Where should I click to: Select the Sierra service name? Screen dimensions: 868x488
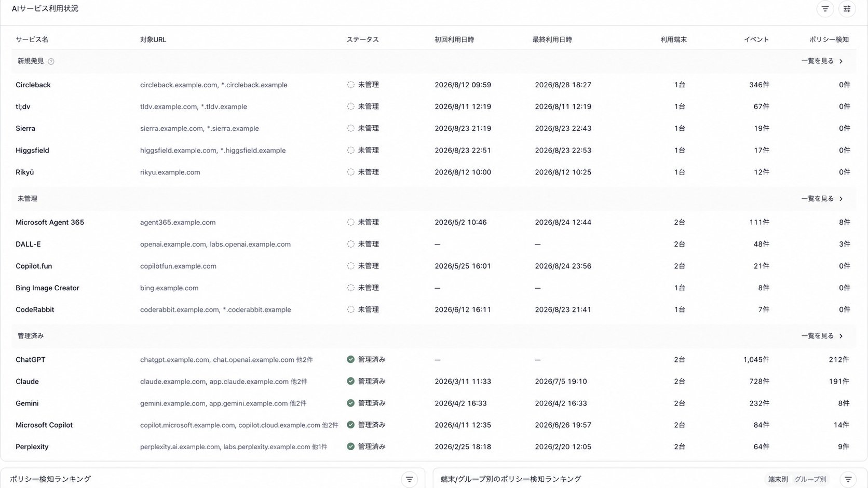[x=25, y=128]
